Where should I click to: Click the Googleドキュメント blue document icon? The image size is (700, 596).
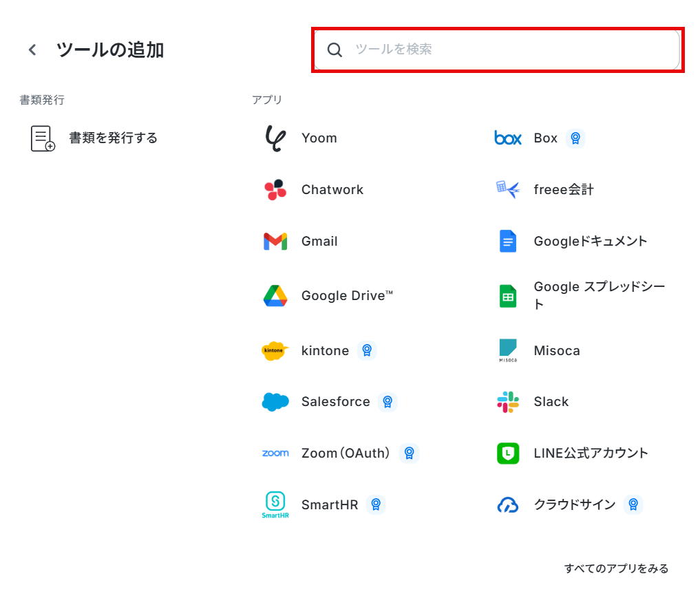[508, 241]
